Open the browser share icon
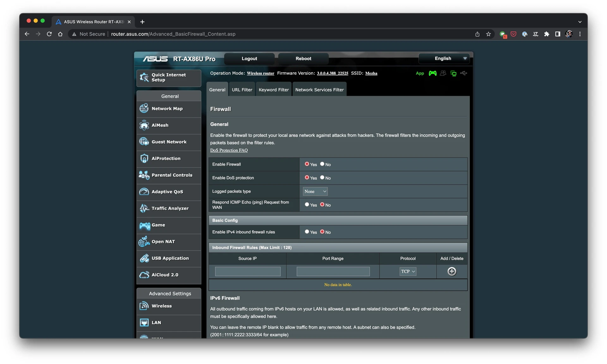The width and height of the screenshot is (607, 364). point(477,34)
